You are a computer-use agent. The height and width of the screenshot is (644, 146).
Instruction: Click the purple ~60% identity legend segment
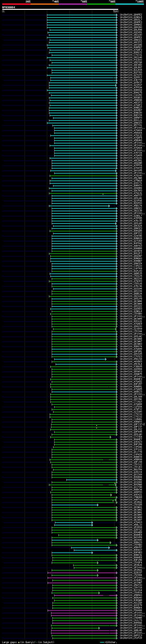click(x=73, y=4)
